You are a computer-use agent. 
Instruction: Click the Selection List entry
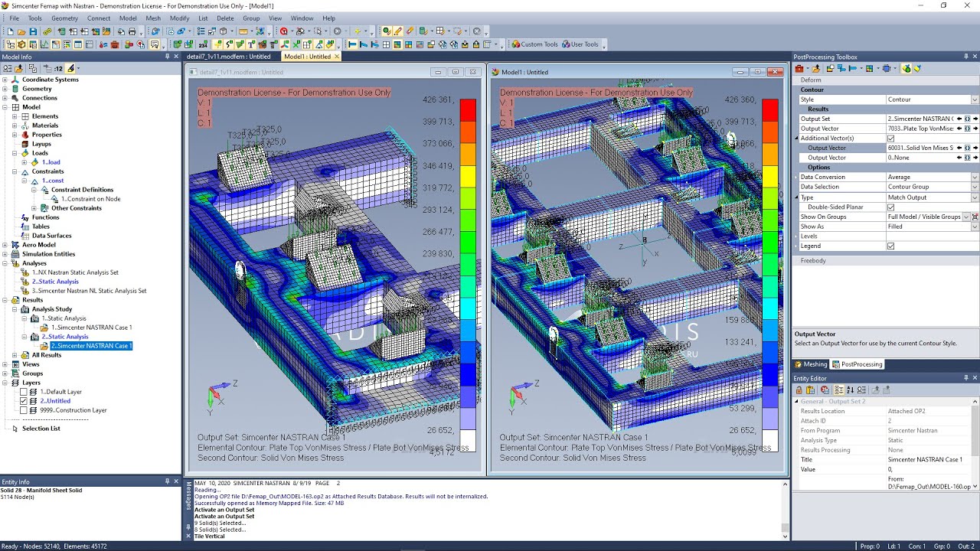41,429
